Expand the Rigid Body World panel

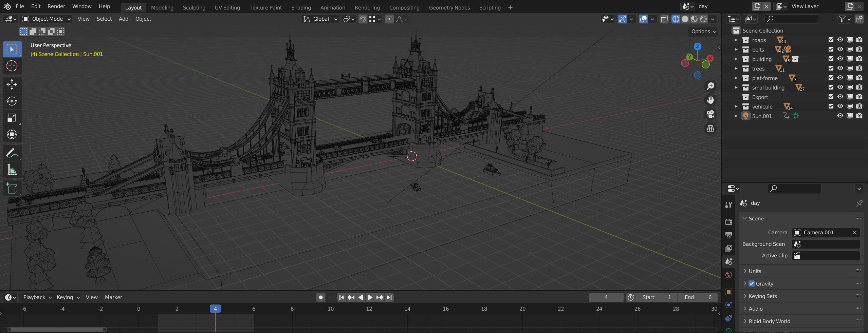[x=801, y=321]
